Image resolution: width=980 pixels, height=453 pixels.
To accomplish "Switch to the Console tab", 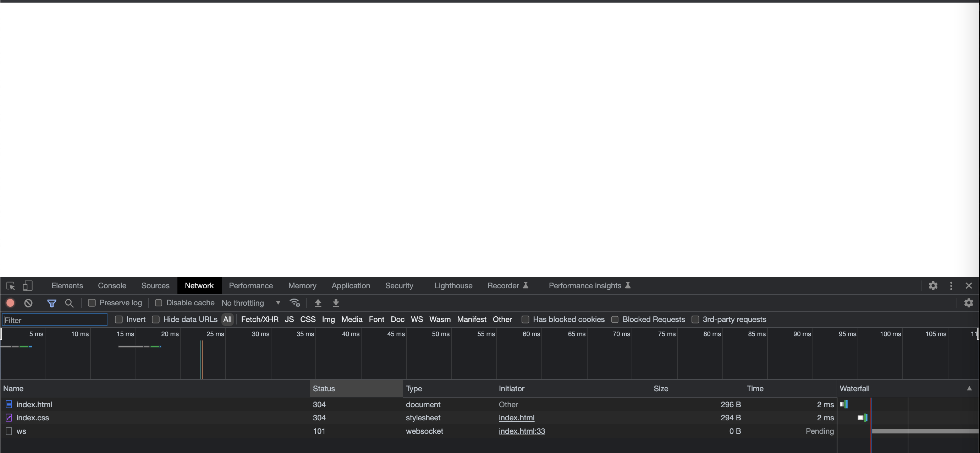I will (x=112, y=285).
